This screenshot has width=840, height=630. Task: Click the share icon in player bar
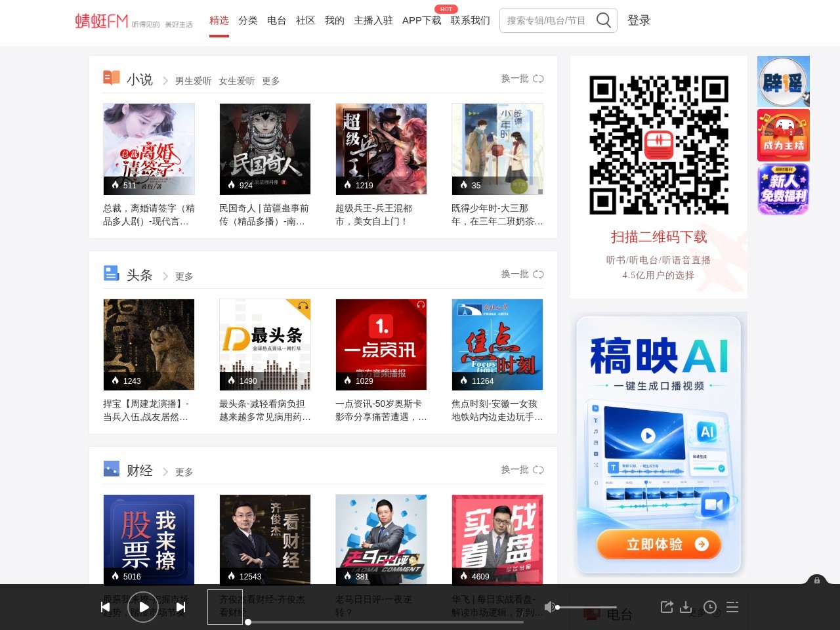coord(667,607)
